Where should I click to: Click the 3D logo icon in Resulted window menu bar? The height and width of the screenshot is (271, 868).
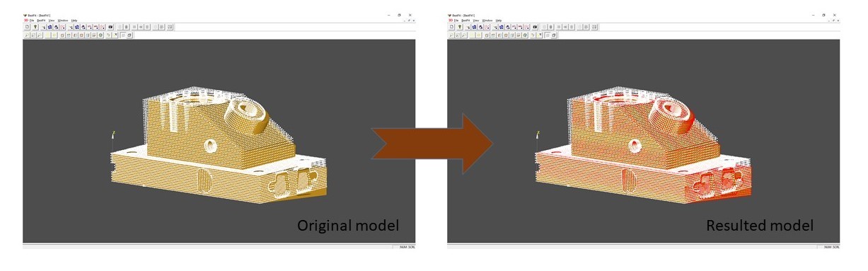click(x=451, y=21)
